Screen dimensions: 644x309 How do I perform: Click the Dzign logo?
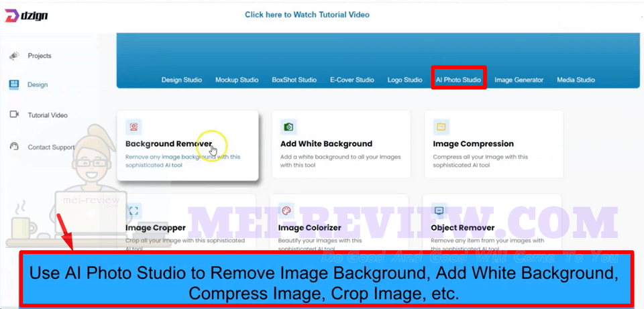click(26, 16)
